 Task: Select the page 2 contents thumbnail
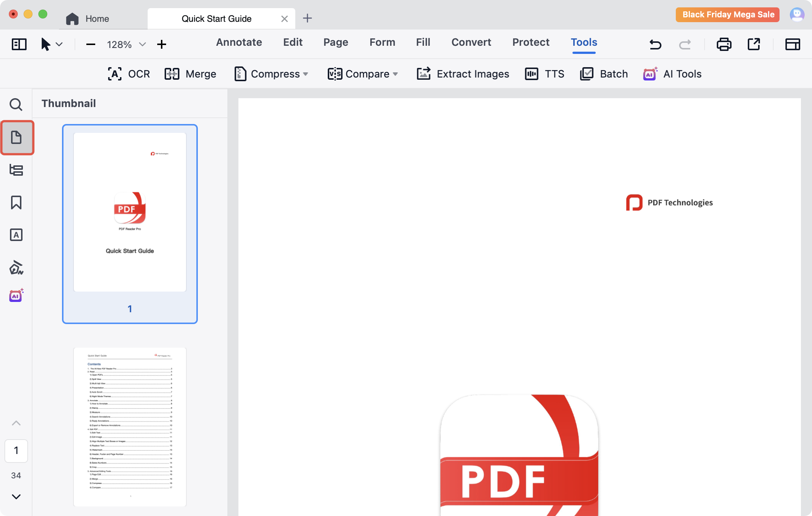[130, 426]
